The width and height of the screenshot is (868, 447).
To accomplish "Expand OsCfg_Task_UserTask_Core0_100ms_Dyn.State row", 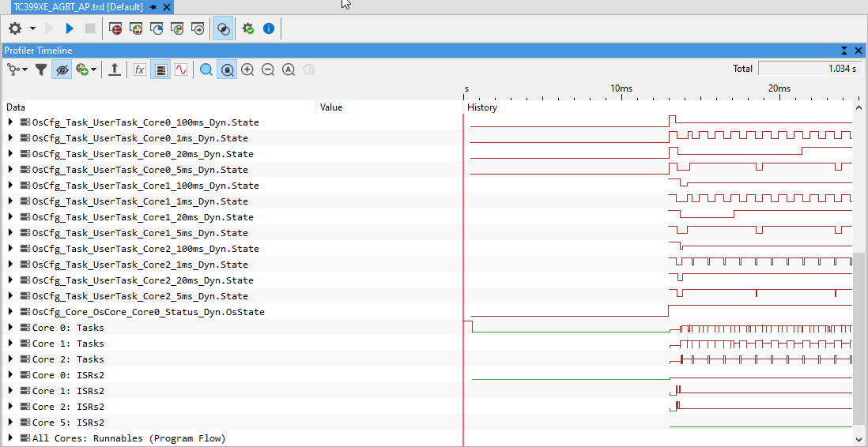I will [x=10, y=122].
